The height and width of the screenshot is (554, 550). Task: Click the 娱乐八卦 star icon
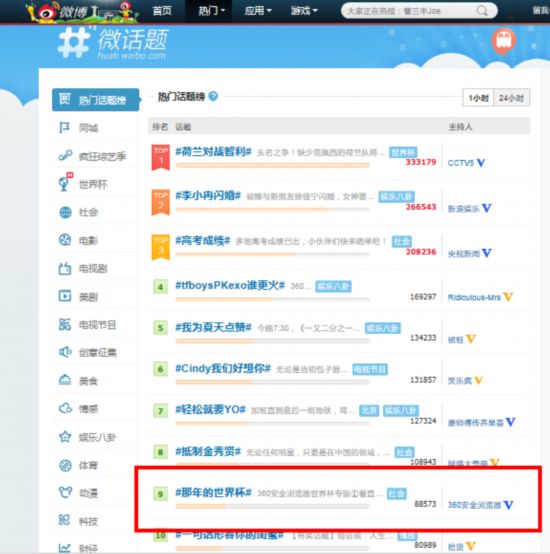click(65, 437)
